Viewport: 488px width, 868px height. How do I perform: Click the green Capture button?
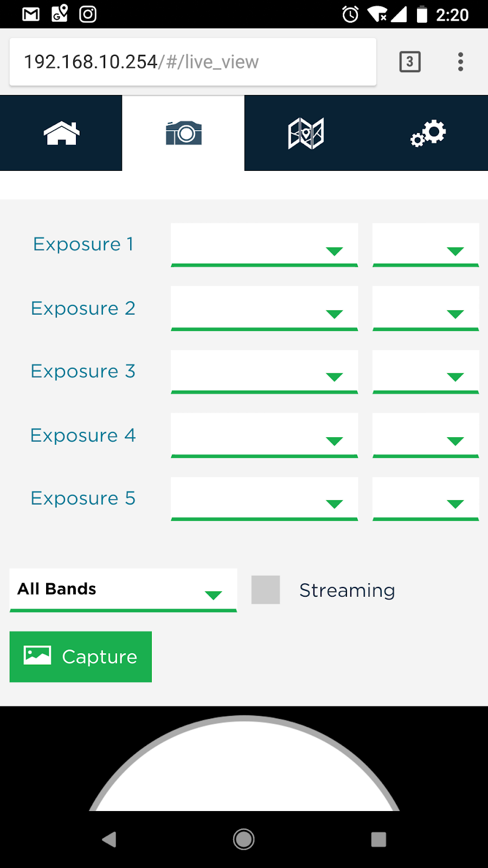click(x=81, y=656)
